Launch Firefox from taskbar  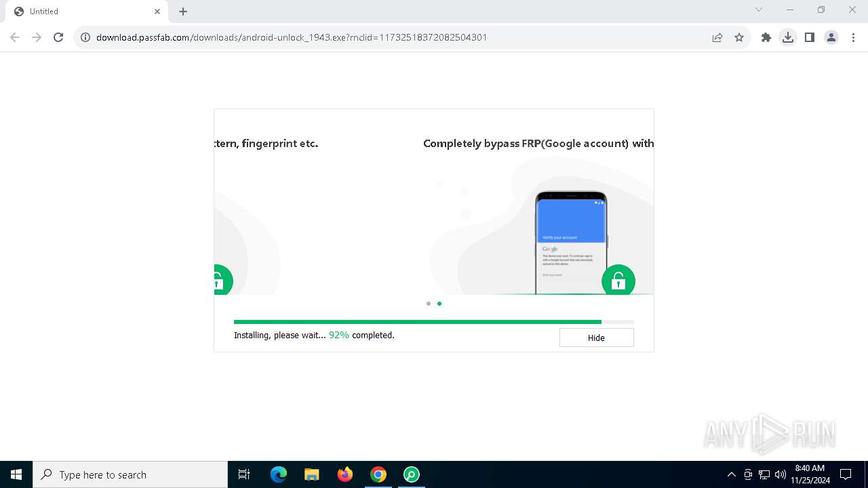345,474
